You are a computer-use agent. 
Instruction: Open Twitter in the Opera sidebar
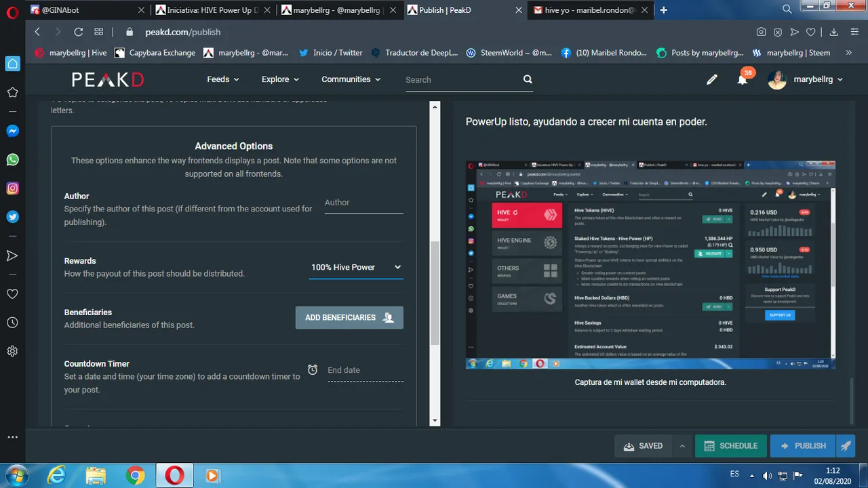(x=12, y=217)
